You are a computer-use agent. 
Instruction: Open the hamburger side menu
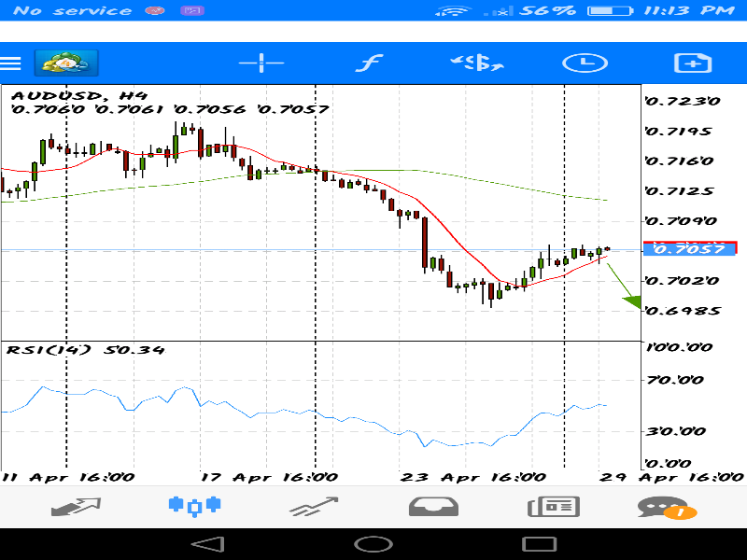click(x=10, y=63)
